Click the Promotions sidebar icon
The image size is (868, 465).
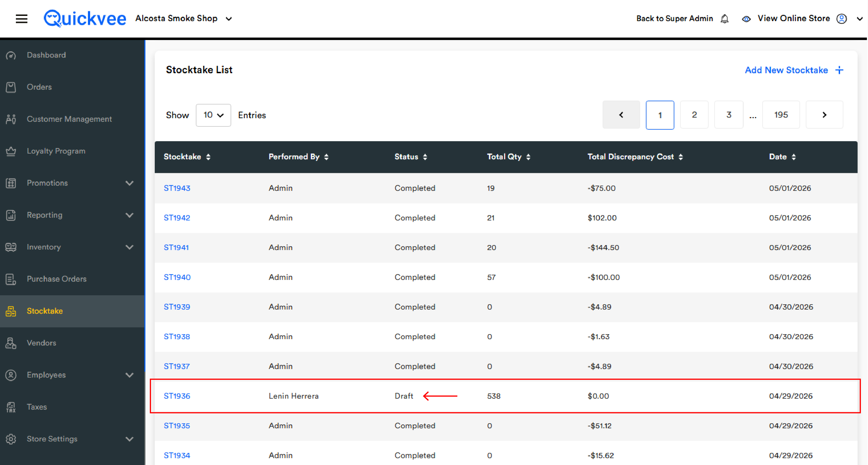(11, 183)
